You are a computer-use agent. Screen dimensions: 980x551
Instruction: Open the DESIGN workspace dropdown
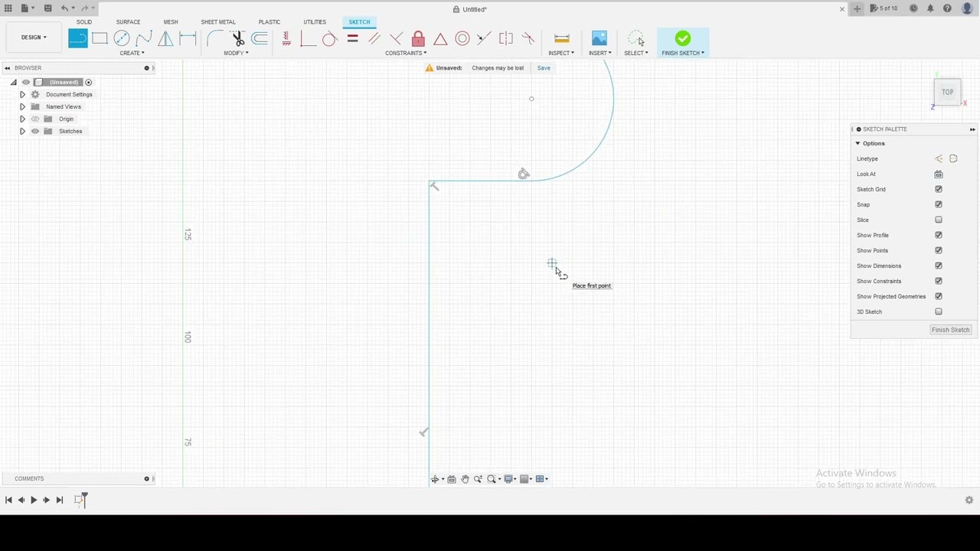(34, 37)
